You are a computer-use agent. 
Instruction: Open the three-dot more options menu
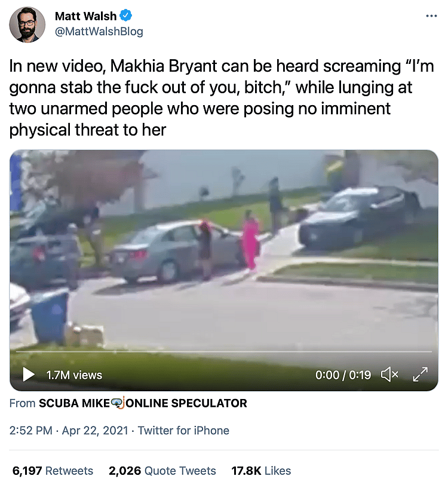431,16
